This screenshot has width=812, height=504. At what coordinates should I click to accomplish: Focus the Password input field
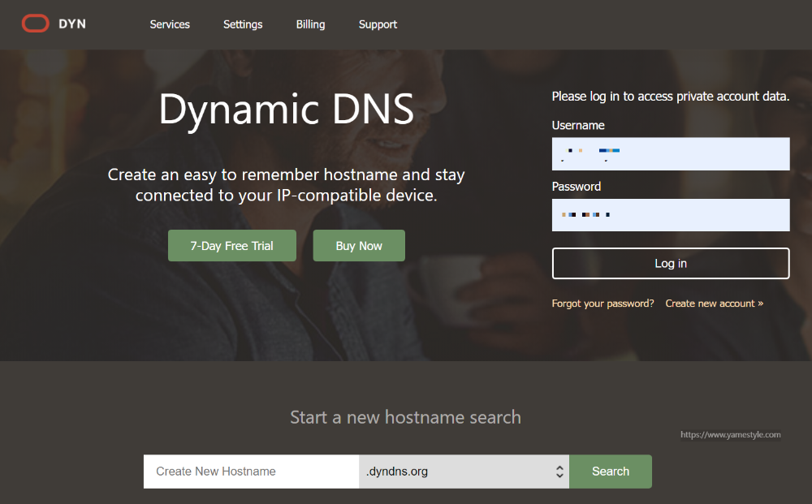tap(671, 215)
